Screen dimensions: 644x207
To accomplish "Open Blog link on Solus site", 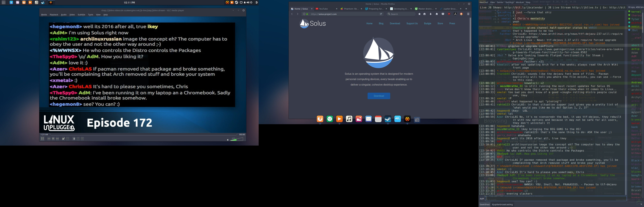I will pos(381,23).
